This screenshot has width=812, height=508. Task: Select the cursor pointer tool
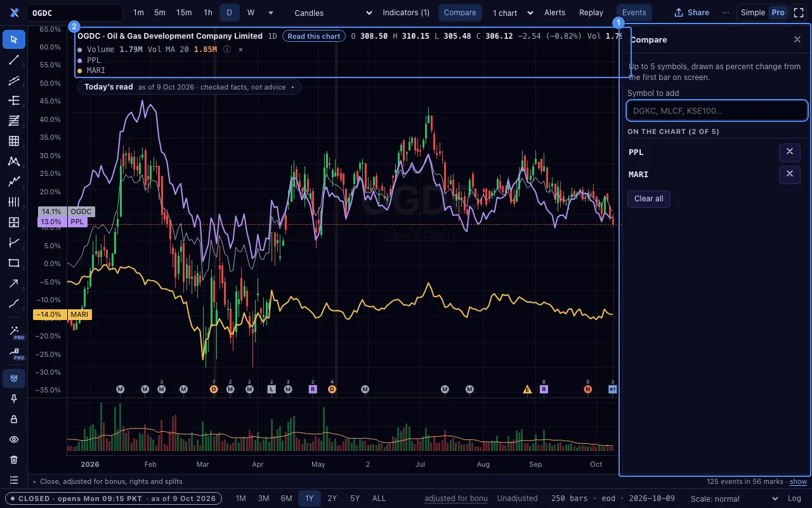tap(14, 39)
